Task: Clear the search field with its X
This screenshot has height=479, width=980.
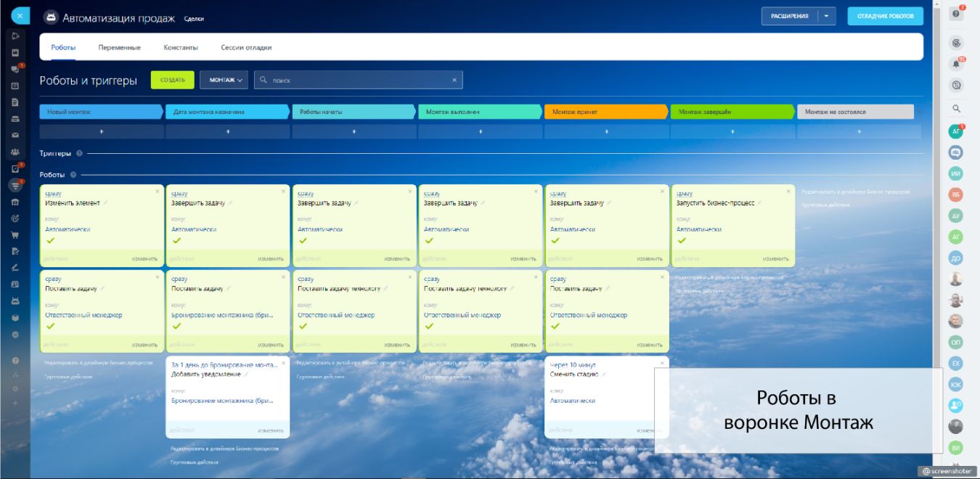Action: click(x=454, y=80)
